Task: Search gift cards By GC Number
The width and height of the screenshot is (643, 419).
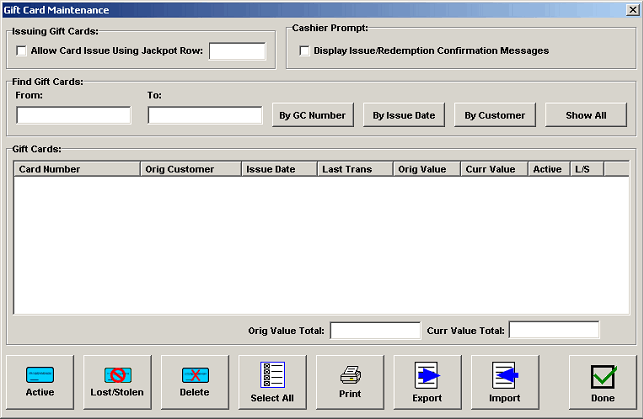Action: 310,115
